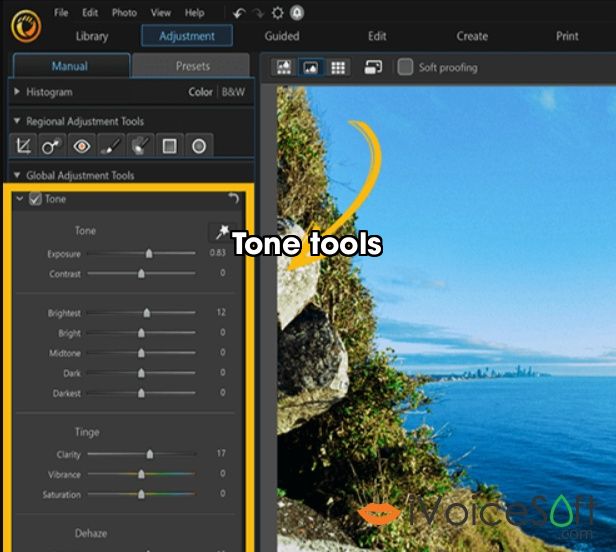Select the Radial Filter circle tool

199,146
